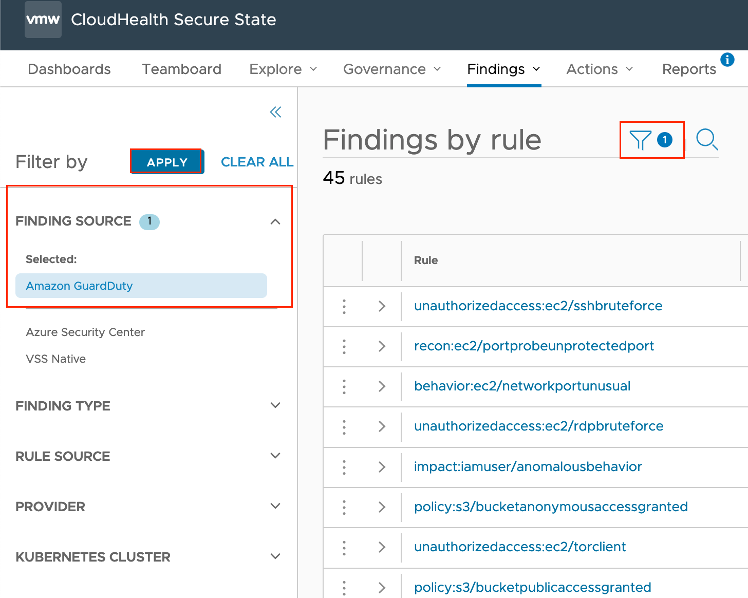
Task: Open actions menu for sshbruteforce rule
Action: pyautogui.click(x=344, y=306)
